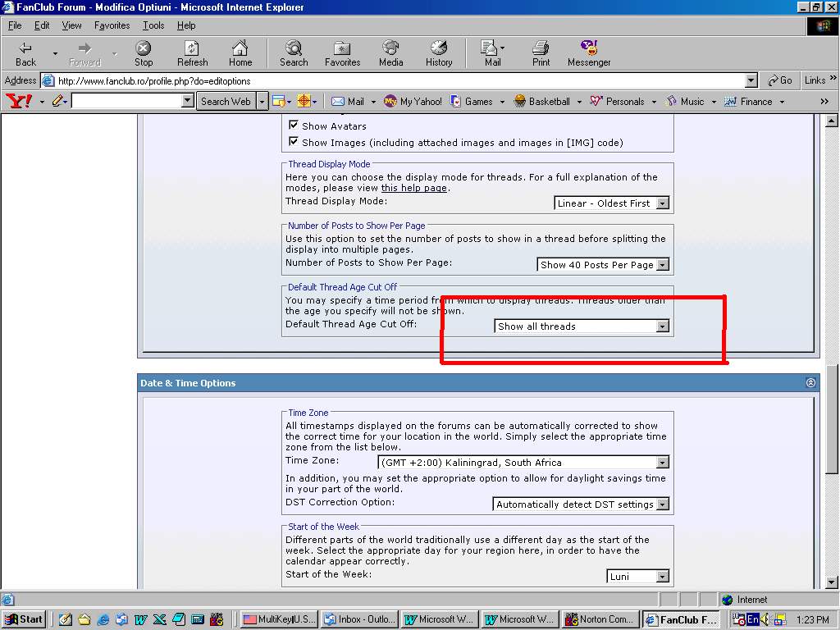Open DST Correction Option dropdown

pos(581,504)
